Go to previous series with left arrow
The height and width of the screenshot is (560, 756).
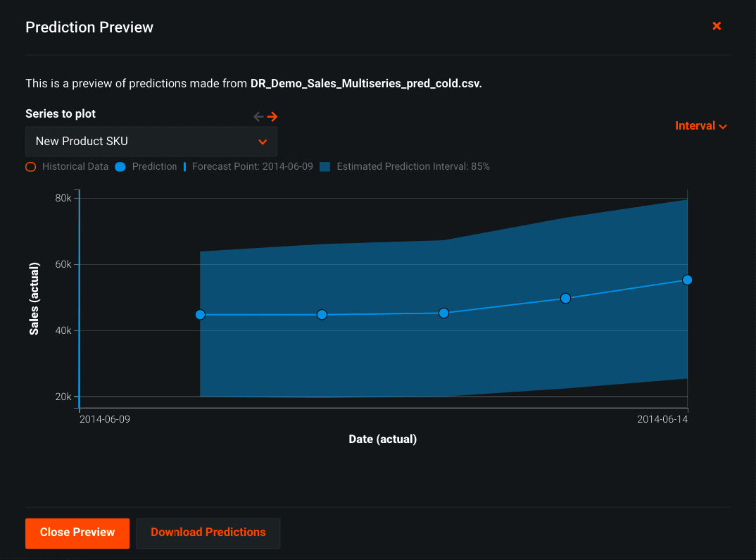[258, 117]
